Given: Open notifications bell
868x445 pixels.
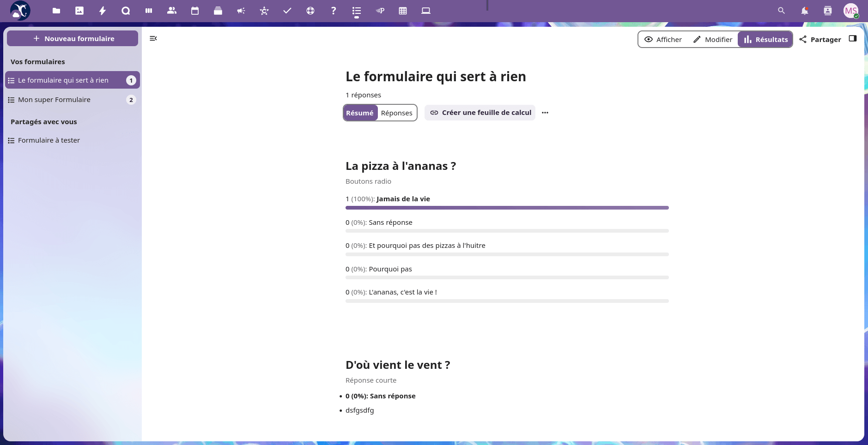Looking at the screenshot, I should (x=804, y=11).
